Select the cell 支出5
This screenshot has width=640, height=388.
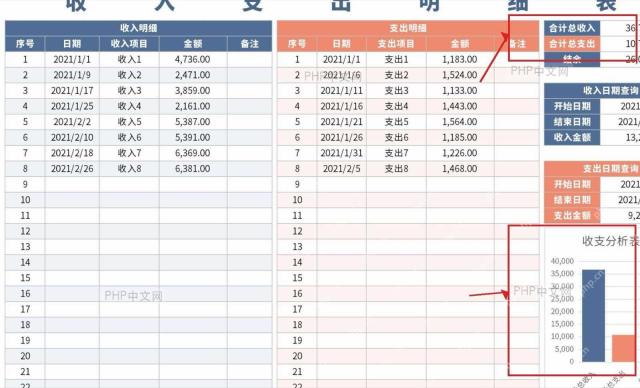pyautogui.click(x=396, y=122)
